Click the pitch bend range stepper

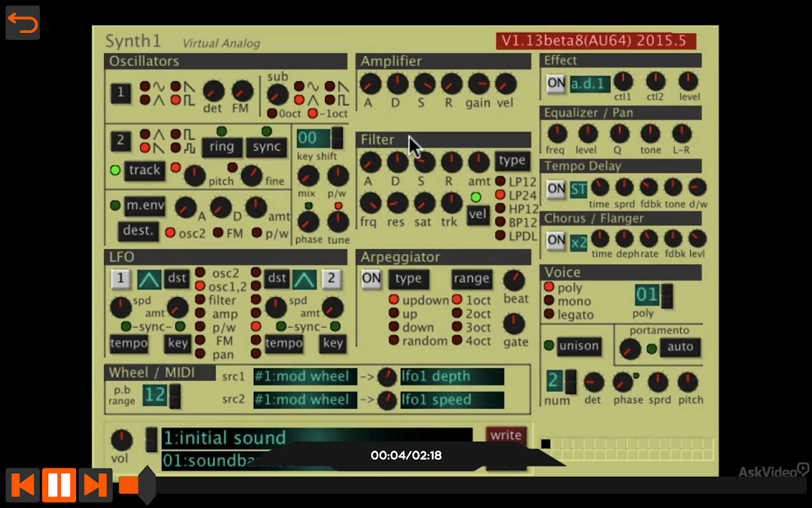[x=174, y=396]
